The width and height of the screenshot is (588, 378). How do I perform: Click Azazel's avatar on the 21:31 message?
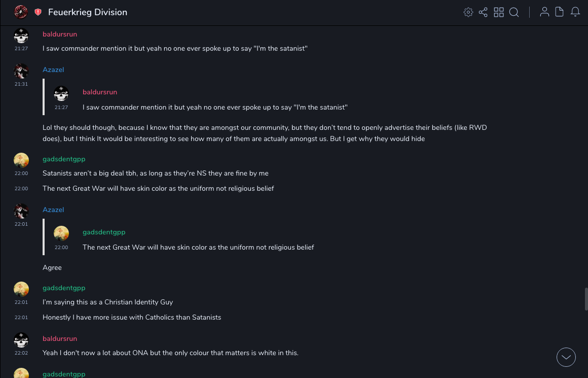pyautogui.click(x=21, y=71)
